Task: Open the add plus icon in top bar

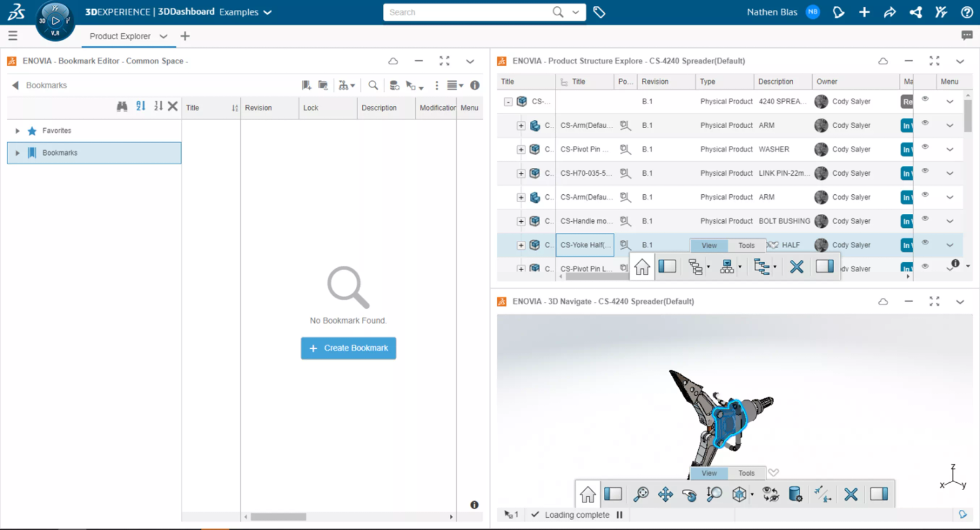Action: point(864,12)
